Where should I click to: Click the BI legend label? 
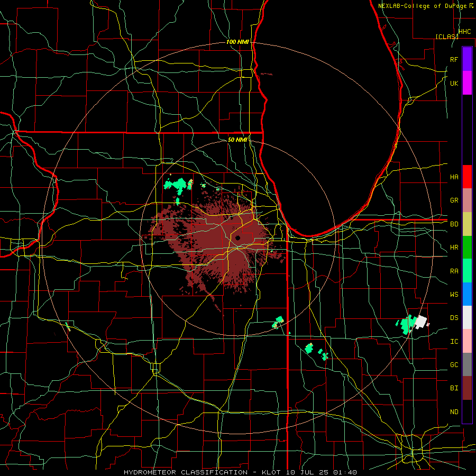click(x=454, y=388)
